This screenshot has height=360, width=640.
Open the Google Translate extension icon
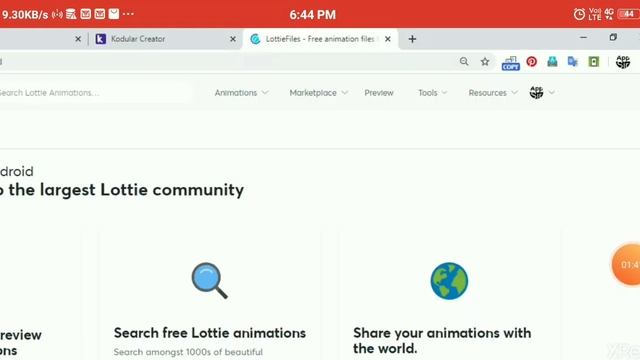click(573, 62)
